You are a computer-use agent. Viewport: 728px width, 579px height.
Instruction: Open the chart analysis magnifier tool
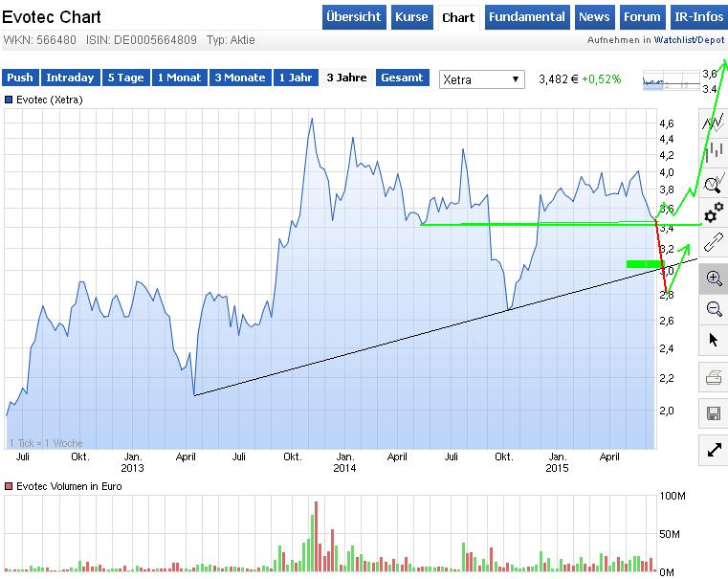pyautogui.click(x=713, y=185)
